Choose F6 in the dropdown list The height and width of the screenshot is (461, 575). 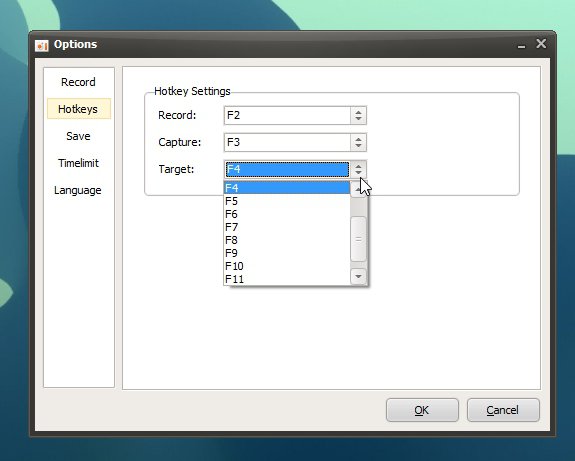287,214
